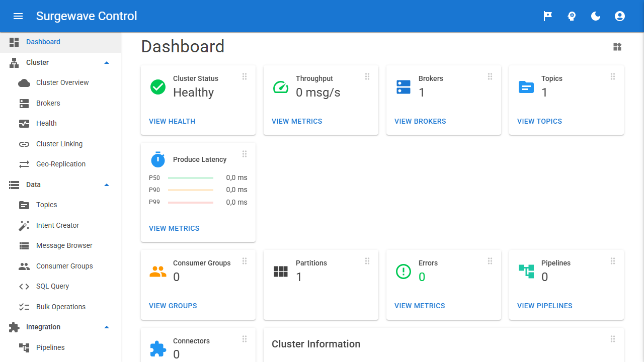Open the hamburger navigation menu

[x=18, y=16]
